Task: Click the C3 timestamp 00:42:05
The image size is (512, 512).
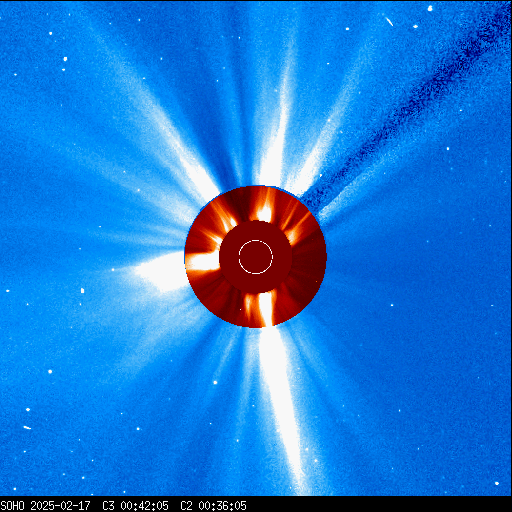Action: click(144, 506)
